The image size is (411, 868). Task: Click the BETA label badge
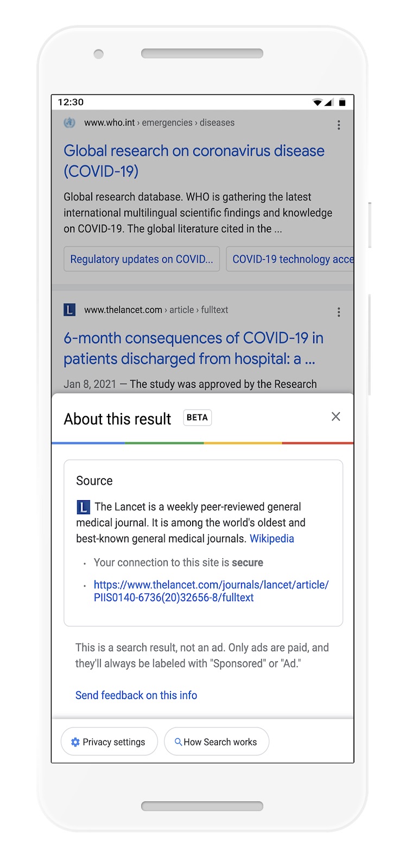coord(197,417)
